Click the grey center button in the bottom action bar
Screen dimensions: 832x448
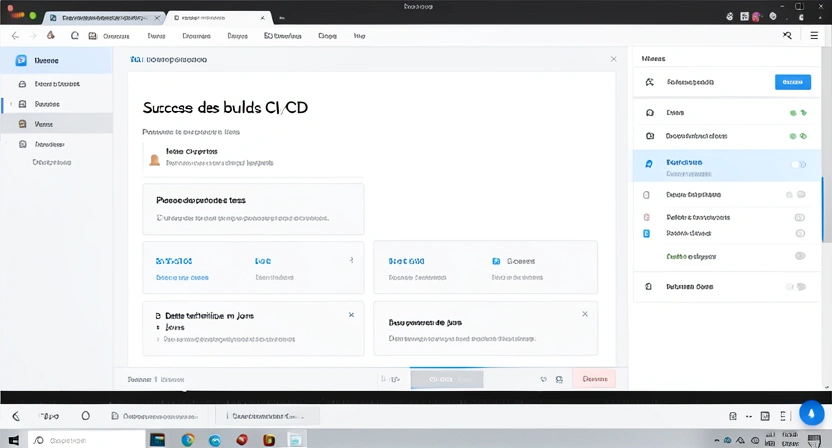click(x=447, y=379)
